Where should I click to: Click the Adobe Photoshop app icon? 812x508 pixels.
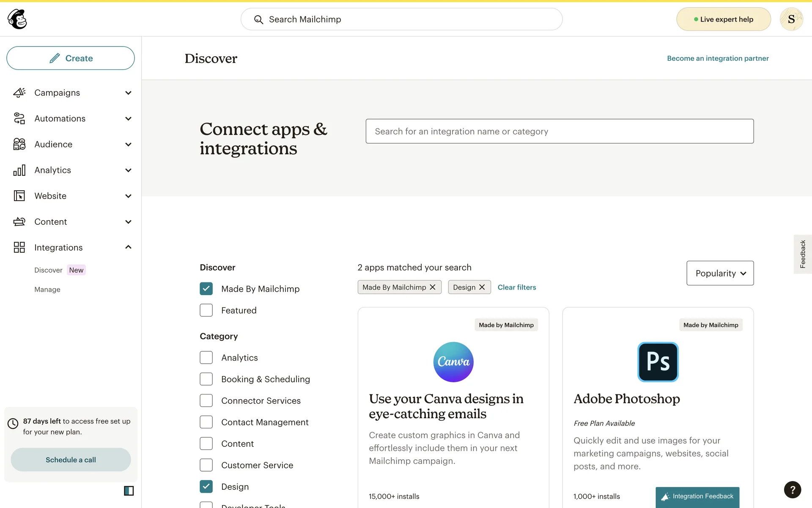click(x=658, y=362)
